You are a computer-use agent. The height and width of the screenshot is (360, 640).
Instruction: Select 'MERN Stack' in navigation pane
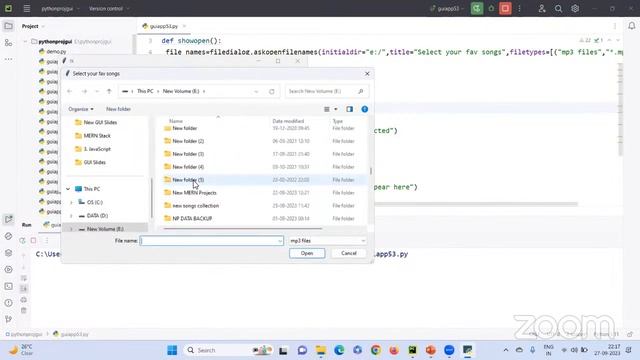(x=97, y=136)
